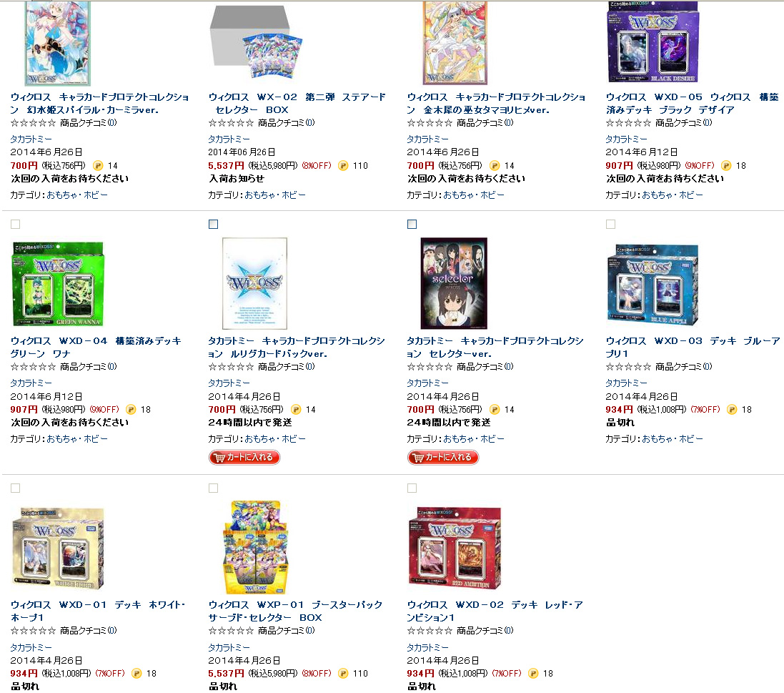Click タカラトミー maker link under Blue Appli
784x693 pixels.
[x=626, y=383]
